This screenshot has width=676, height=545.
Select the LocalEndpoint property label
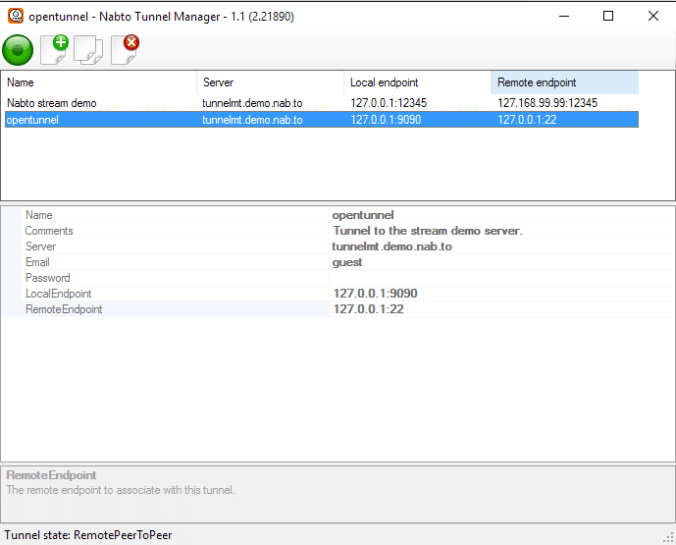[58, 293]
